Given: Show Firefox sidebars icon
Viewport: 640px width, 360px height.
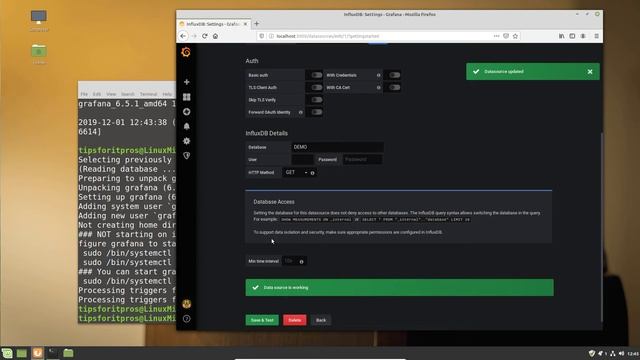Looking at the screenshot, I should 572,36.
